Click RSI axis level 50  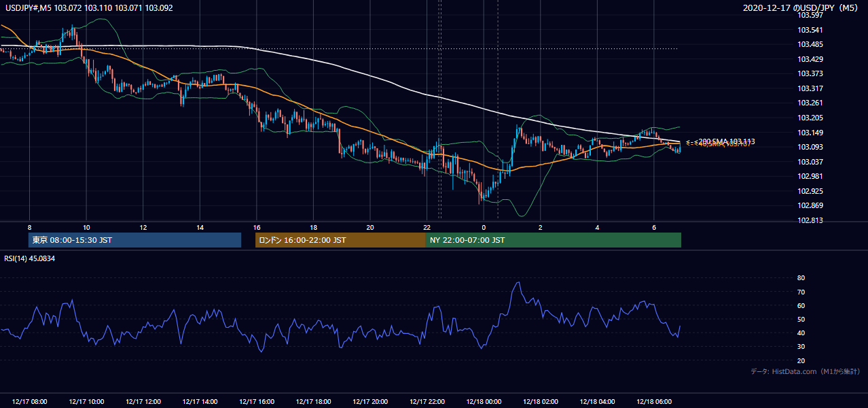(801, 319)
